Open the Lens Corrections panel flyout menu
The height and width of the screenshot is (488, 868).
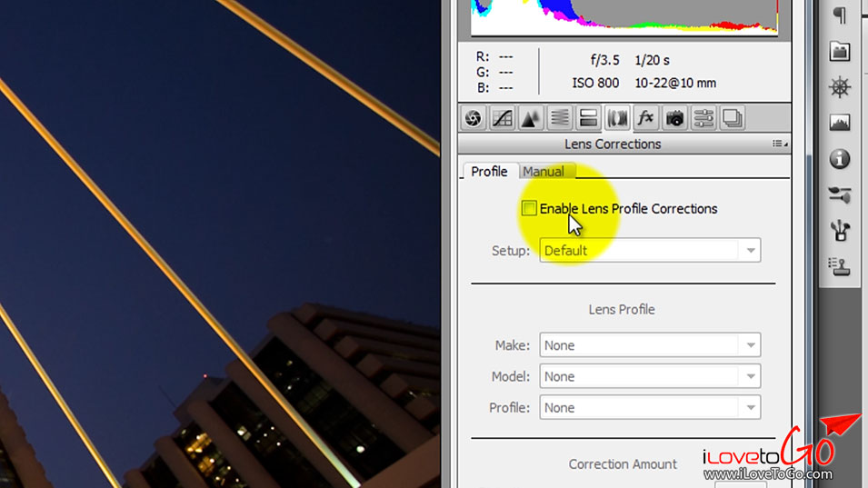(780, 144)
